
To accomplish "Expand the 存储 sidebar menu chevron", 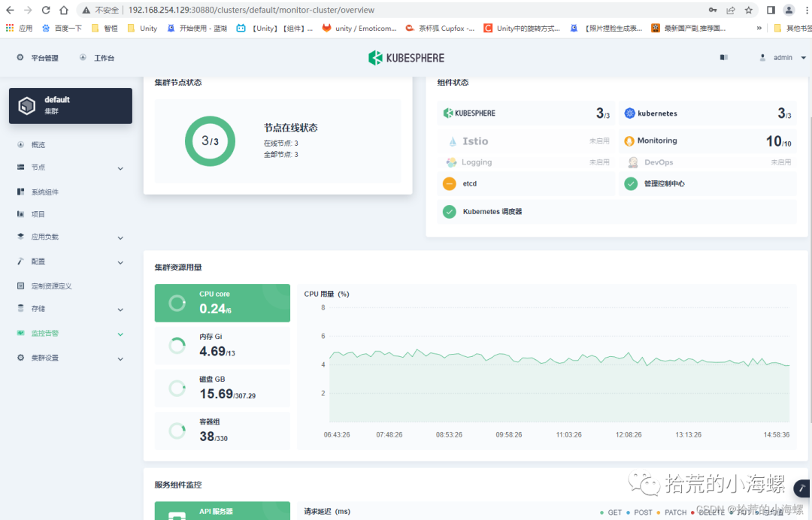I will point(120,310).
